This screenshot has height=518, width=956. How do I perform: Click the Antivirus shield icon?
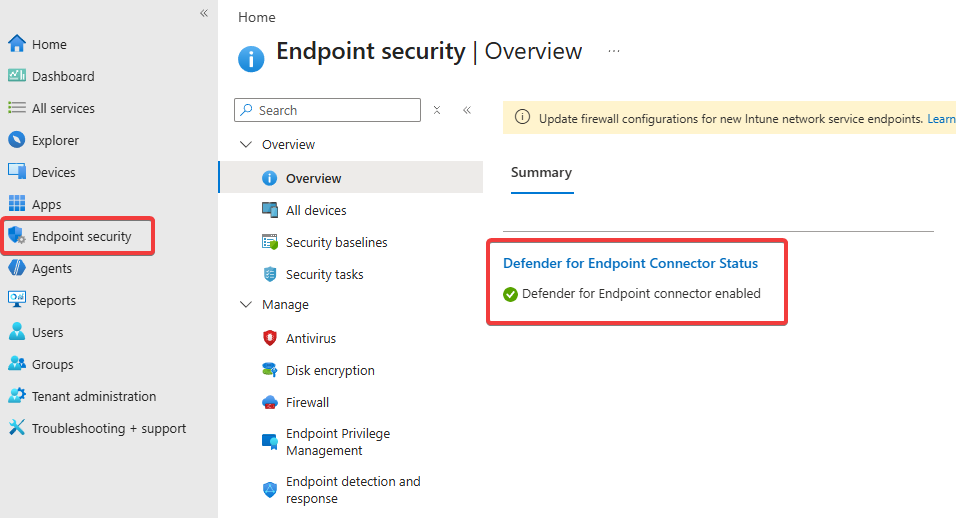(269, 338)
